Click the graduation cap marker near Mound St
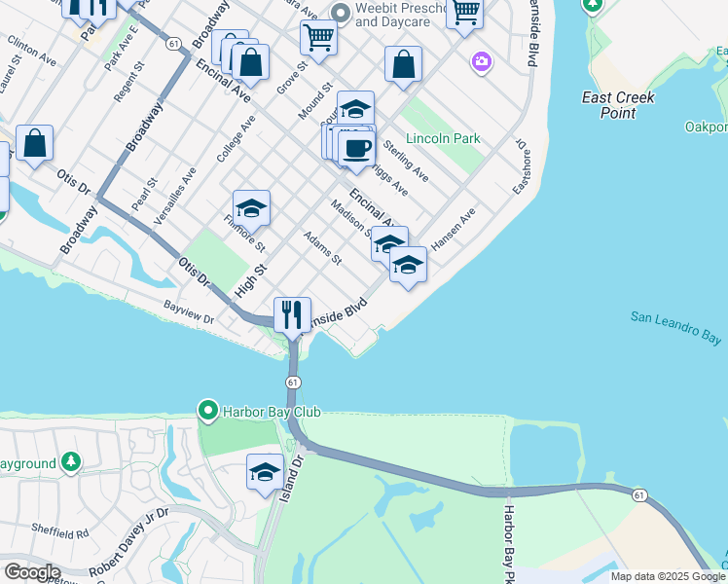Viewport: 728px width, 584px height. pyautogui.click(x=355, y=110)
